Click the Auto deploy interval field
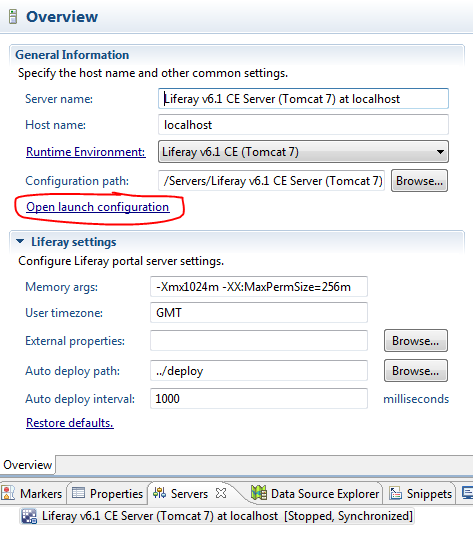Screen dimensions: 473x542 259,399
